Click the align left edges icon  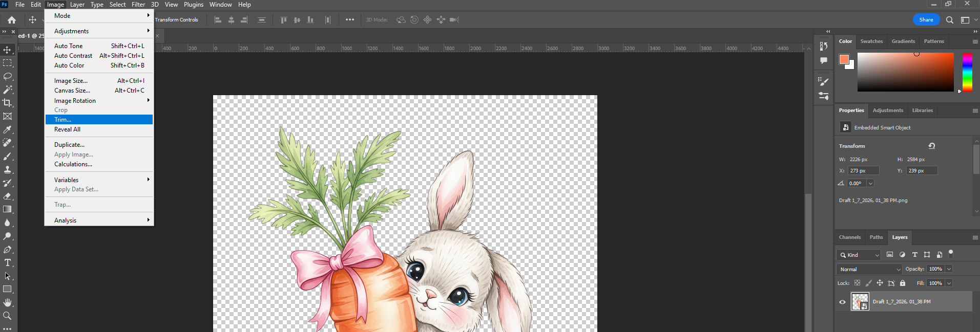(x=218, y=20)
